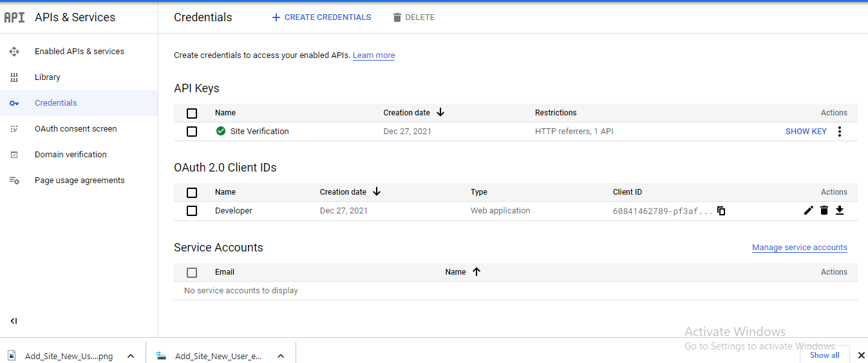
Task: Select all Service Accounts checkbox
Action: point(192,273)
